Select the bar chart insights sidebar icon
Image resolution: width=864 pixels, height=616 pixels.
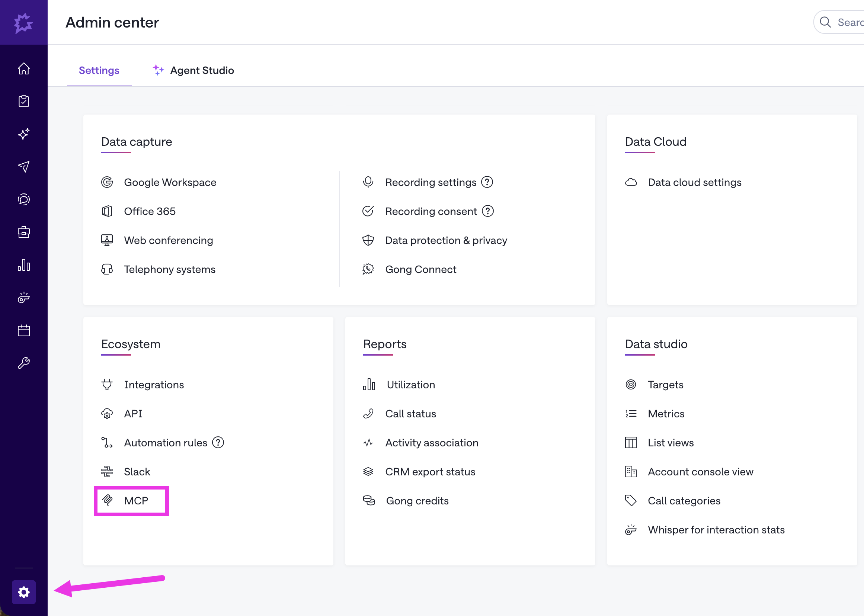23,265
